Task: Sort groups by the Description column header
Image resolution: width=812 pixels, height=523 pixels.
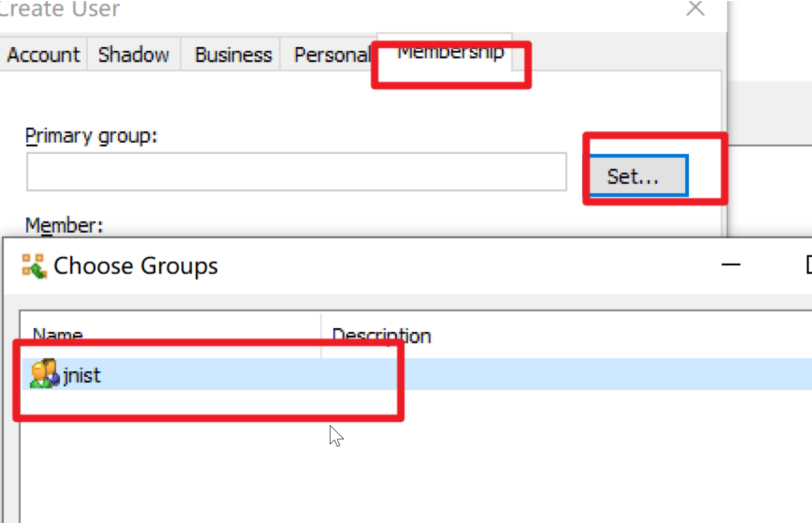Action: pos(566,335)
